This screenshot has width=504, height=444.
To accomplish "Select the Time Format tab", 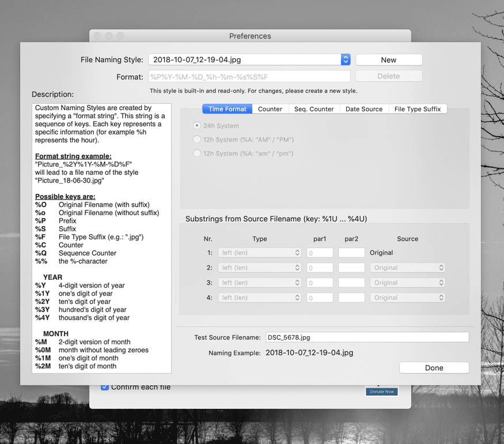I will click(227, 109).
